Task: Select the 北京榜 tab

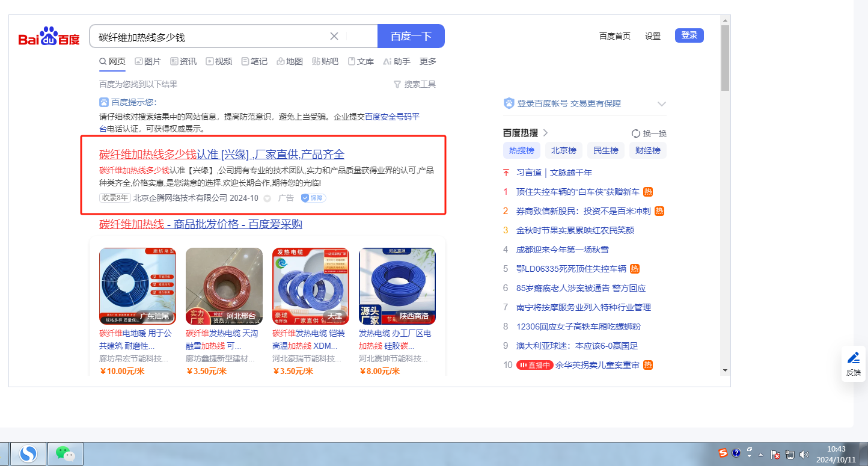Action: point(564,150)
